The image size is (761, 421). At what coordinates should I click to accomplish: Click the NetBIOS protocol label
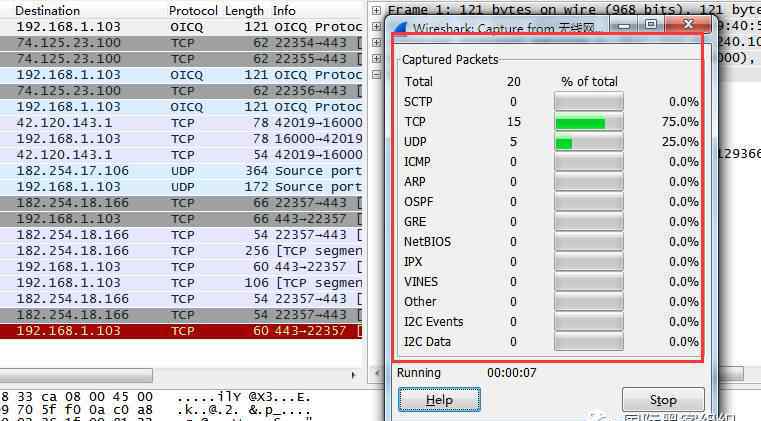tap(427, 241)
